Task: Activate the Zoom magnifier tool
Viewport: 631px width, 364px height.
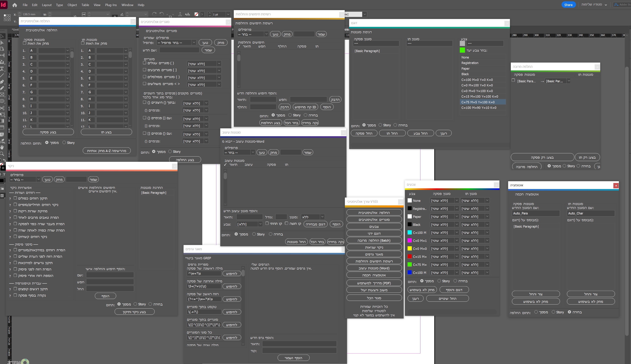Action: coord(2,154)
